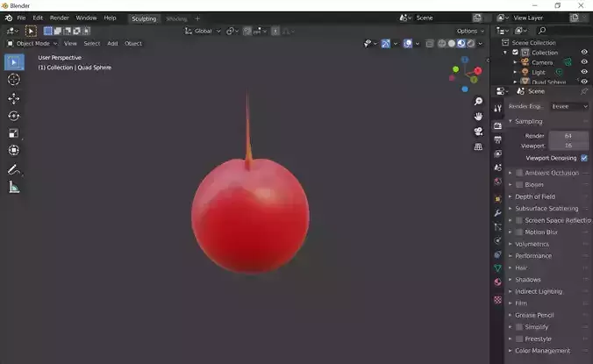Open the Window menu
This screenshot has height=364, width=593.
coord(86,18)
